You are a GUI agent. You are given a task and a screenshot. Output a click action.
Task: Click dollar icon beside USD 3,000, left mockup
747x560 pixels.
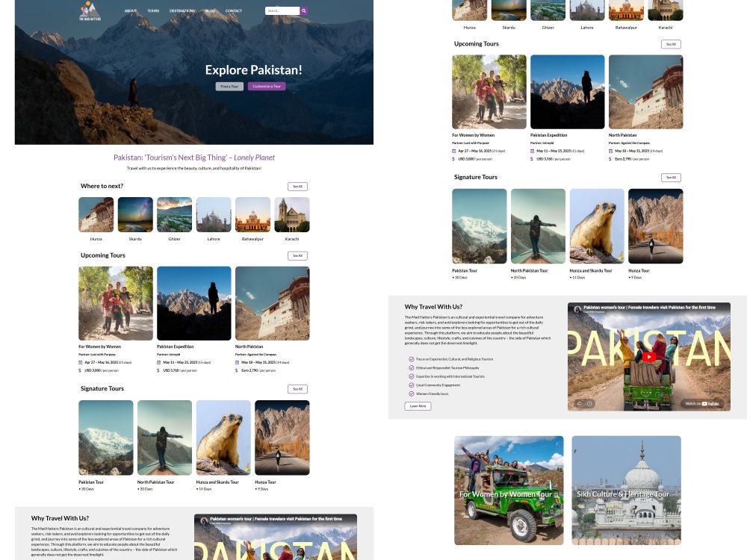80,370
